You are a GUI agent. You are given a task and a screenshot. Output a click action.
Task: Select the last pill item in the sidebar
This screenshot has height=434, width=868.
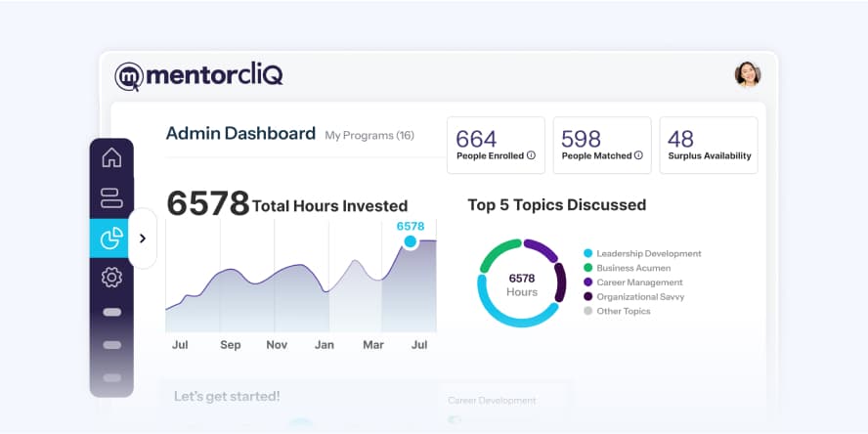click(111, 377)
